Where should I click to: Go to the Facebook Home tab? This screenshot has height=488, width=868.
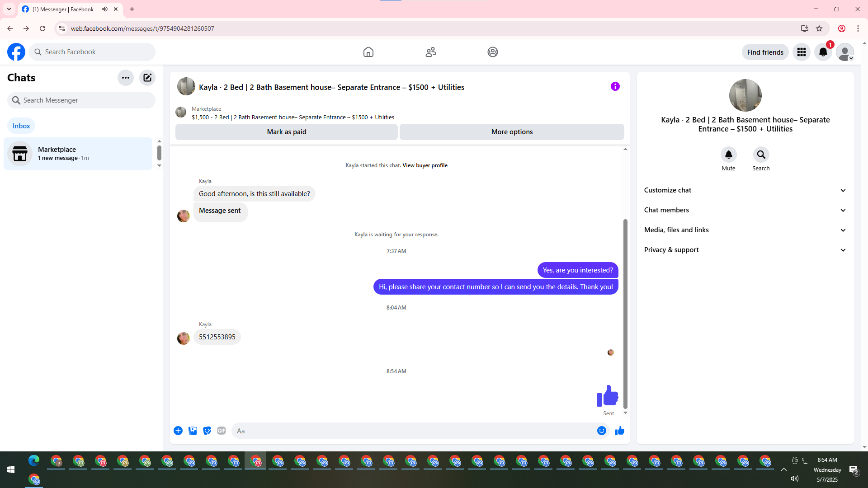tap(368, 52)
